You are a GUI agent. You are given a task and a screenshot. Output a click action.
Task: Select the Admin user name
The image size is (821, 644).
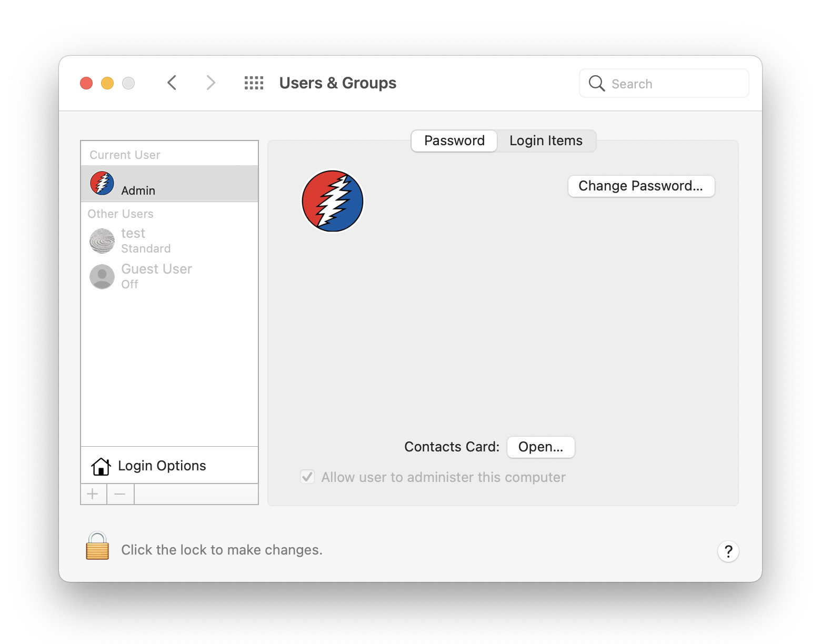[138, 190]
